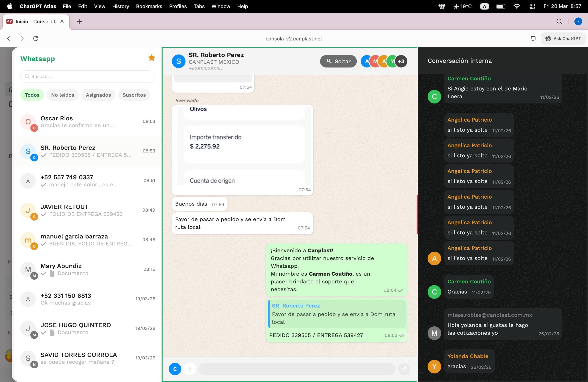Toggle the No leídos filter
This screenshot has width=588, height=382.
click(62, 95)
